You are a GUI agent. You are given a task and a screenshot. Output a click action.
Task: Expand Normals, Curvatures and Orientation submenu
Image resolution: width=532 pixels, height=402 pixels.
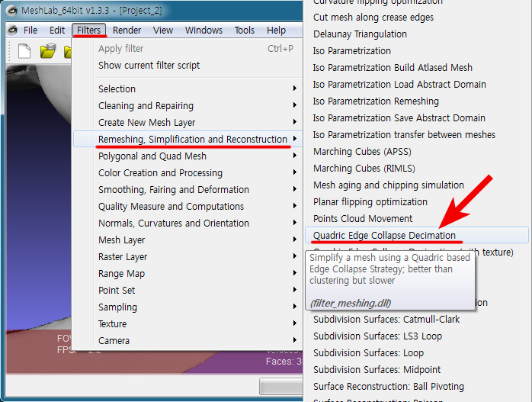(x=187, y=223)
